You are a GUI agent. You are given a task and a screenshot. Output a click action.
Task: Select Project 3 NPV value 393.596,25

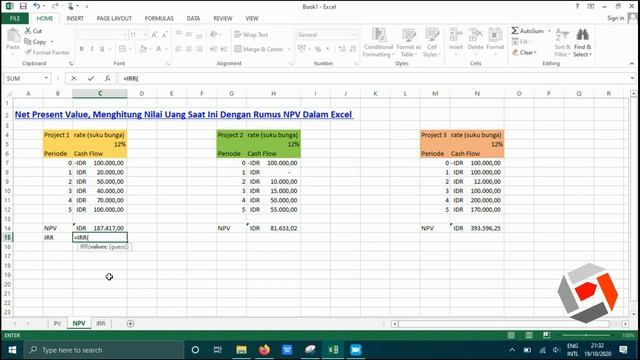pyautogui.click(x=477, y=228)
